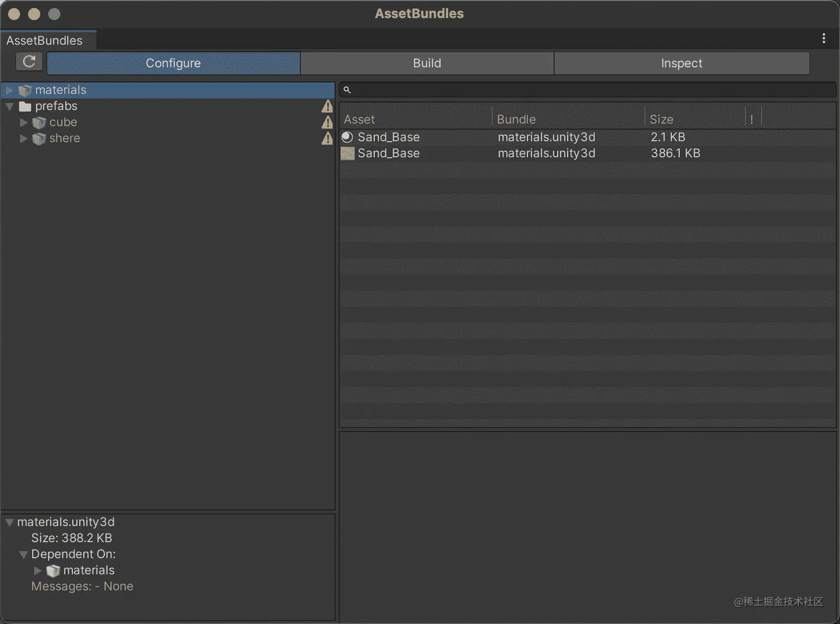Viewport: 840px width, 624px height.
Task: Click the 2.1 KB size value
Action: [668, 137]
